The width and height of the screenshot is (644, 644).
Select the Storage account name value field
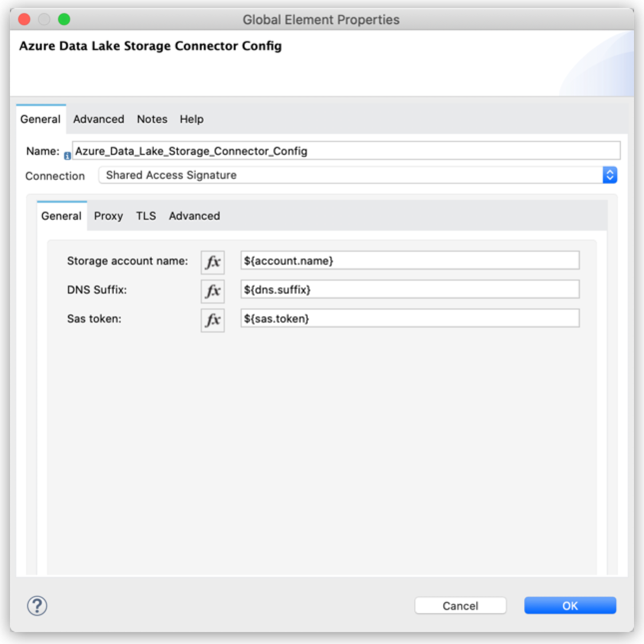tap(409, 261)
